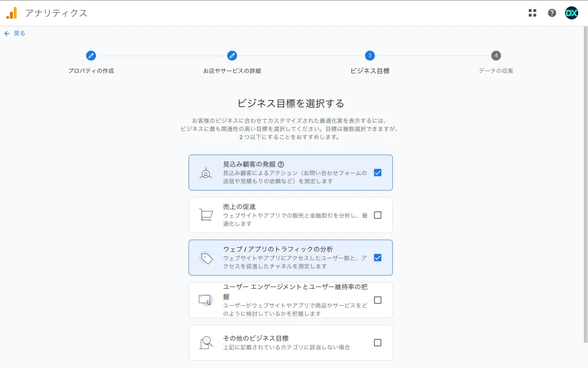
Task: Tick the その他のビジネス目標 checkbox
Action: (x=377, y=343)
